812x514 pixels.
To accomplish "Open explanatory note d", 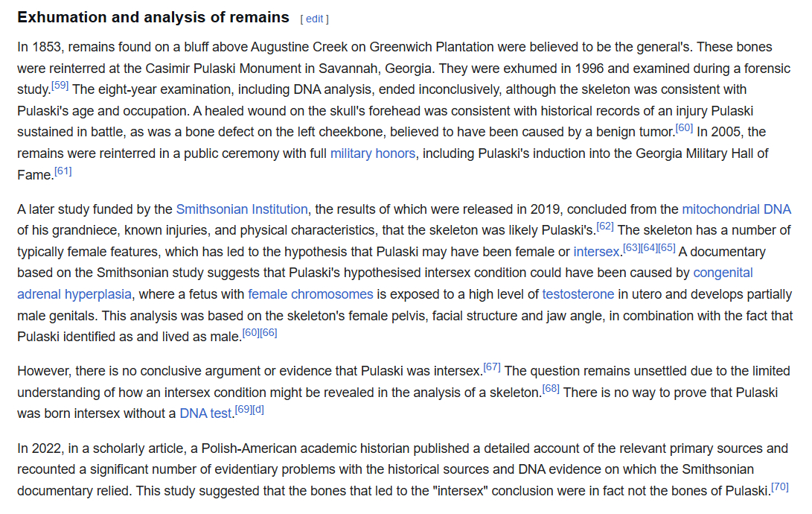I will [x=258, y=409].
